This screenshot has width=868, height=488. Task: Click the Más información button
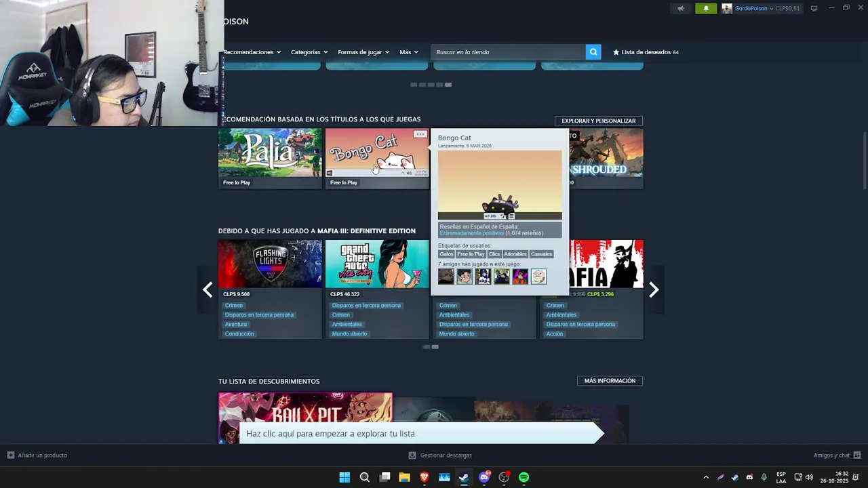610,381
